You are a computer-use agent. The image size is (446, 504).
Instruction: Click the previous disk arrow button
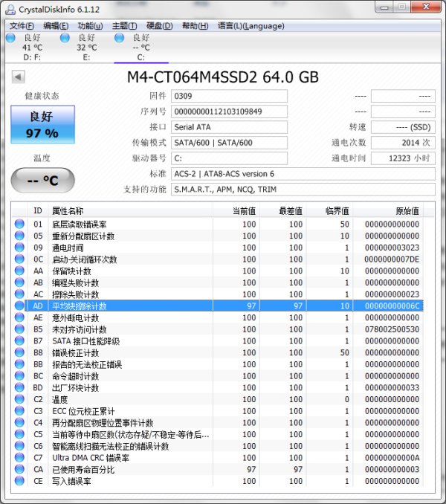[19, 77]
